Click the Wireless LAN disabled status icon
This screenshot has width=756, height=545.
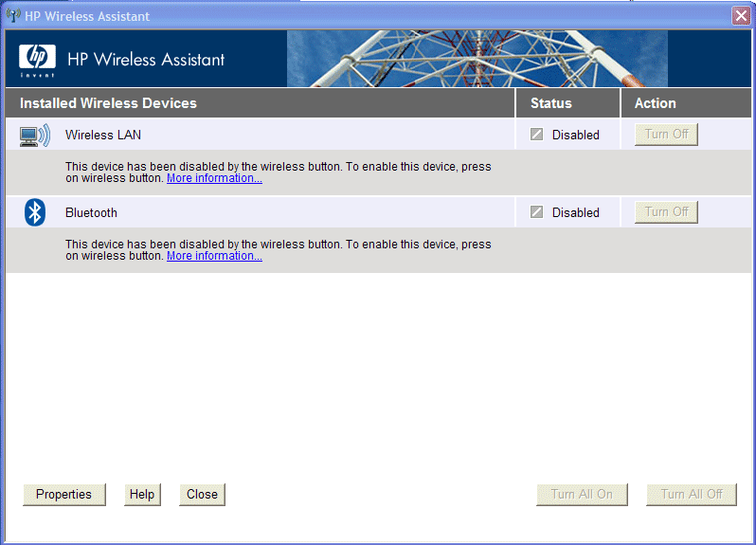click(536, 134)
